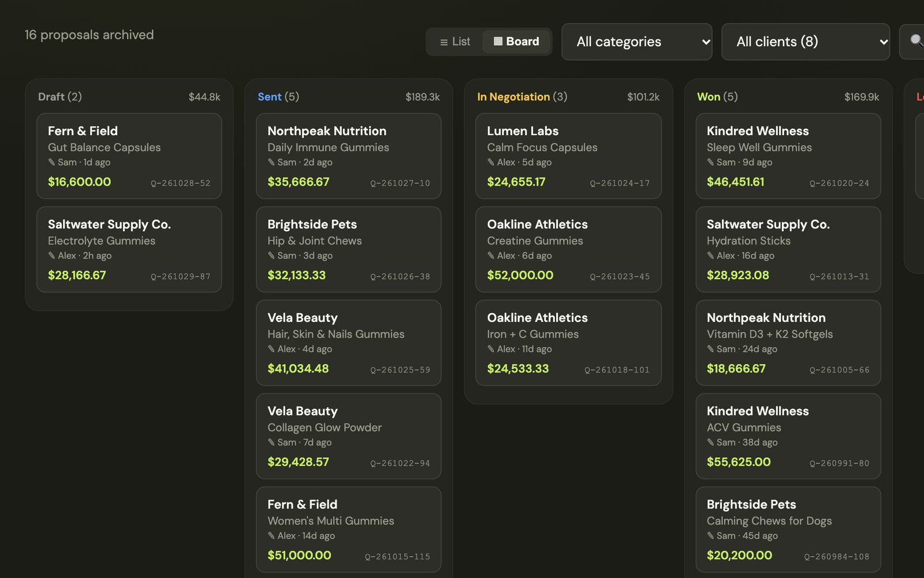Open the ACV Gummies proposal

[x=788, y=436]
